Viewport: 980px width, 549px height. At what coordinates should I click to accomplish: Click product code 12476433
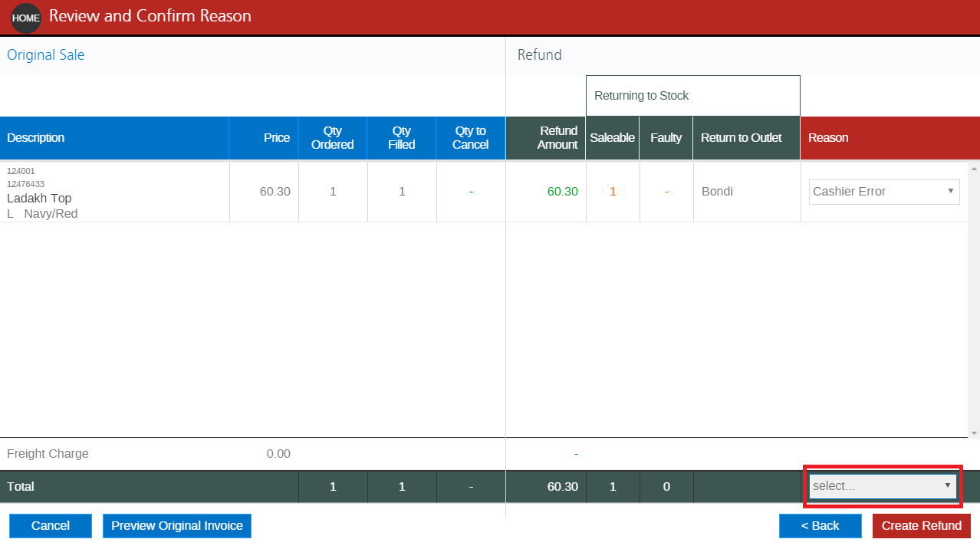(x=25, y=184)
